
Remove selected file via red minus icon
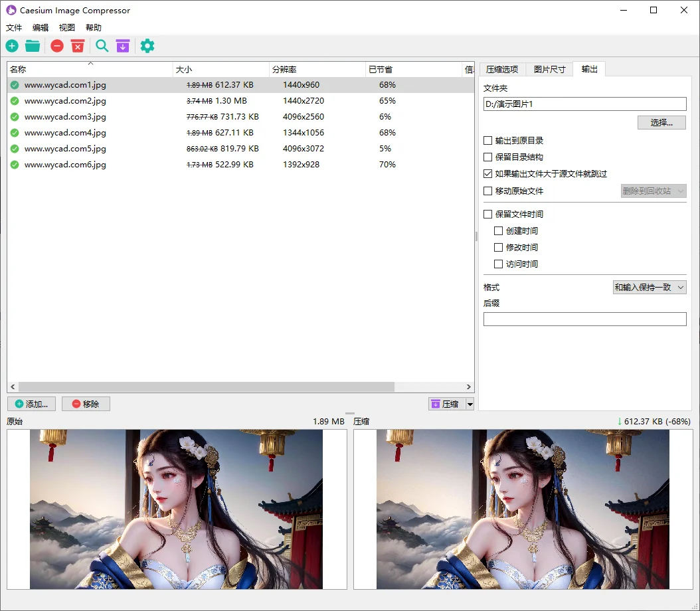click(56, 46)
